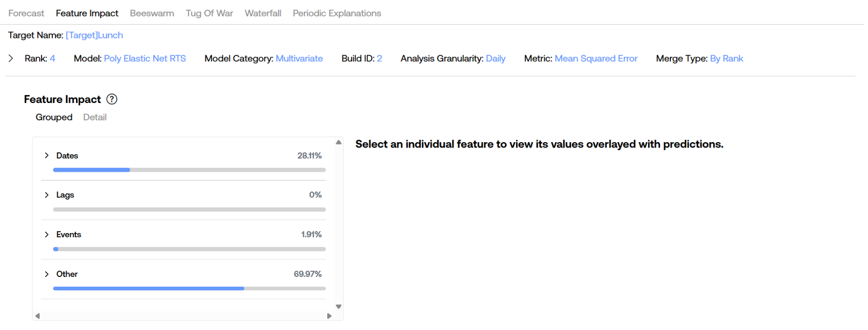
Task: Select the Grouped view
Action: (x=54, y=117)
